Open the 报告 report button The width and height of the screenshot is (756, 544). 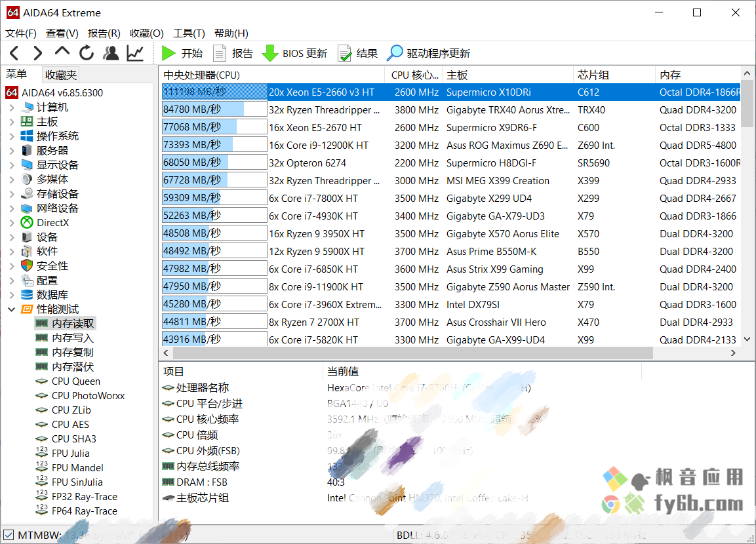233,53
